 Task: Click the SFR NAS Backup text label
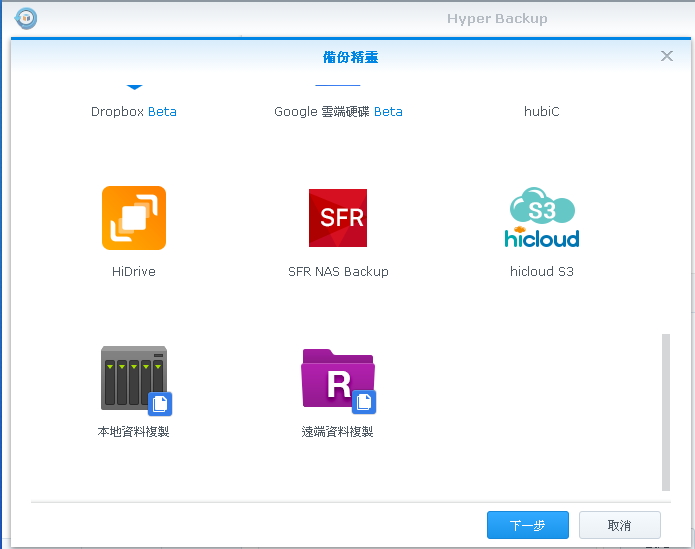tap(338, 272)
